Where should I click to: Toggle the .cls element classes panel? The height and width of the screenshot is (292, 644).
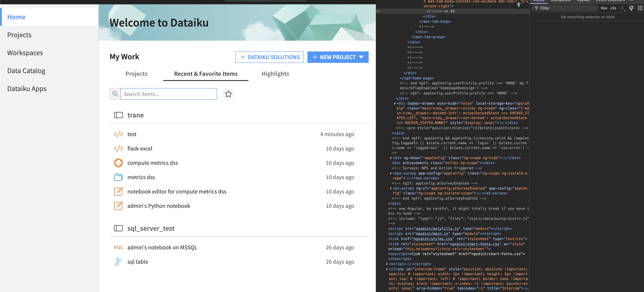[x=613, y=8]
